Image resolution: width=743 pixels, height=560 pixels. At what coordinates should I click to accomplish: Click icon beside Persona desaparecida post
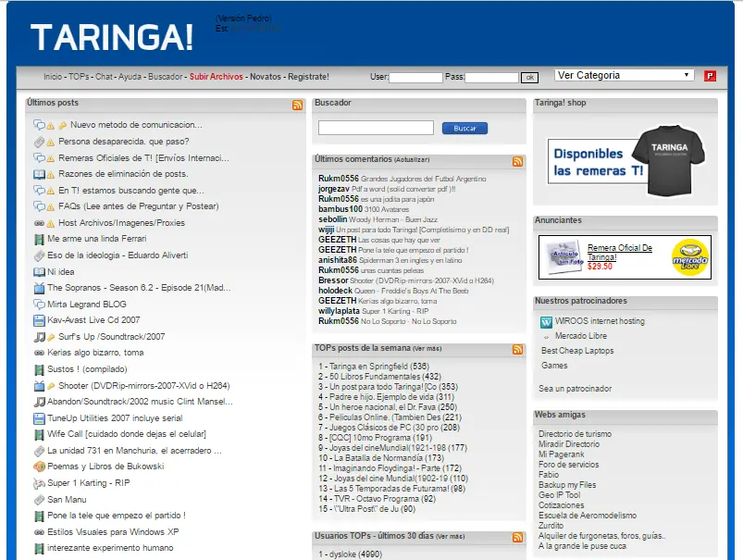coord(39,142)
